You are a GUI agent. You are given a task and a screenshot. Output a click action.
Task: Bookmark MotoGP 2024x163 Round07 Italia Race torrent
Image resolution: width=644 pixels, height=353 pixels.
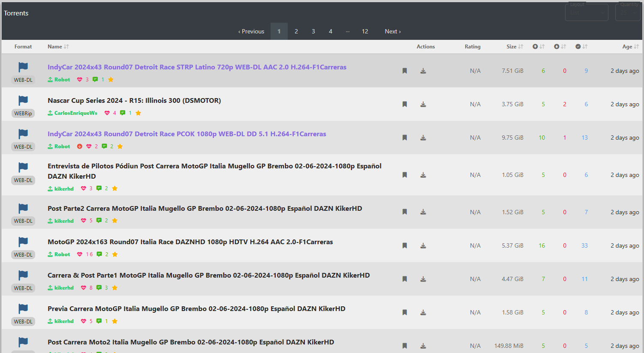pyautogui.click(x=405, y=246)
